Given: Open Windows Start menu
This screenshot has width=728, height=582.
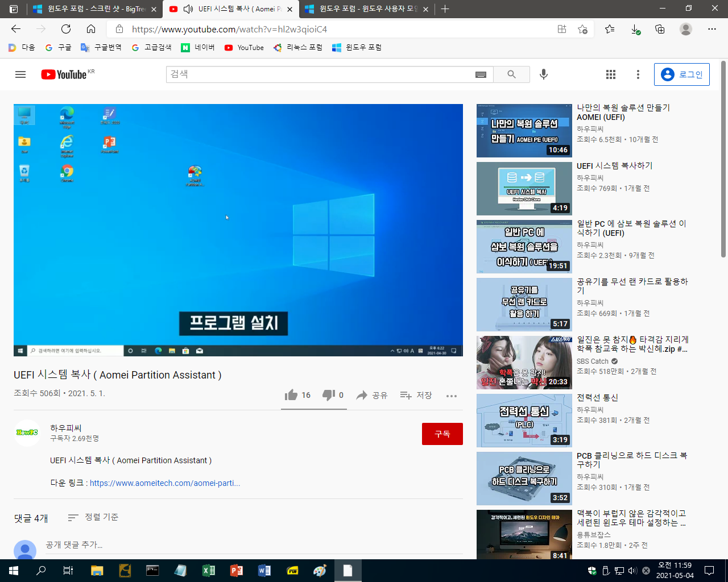Looking at the screenshot, I should tap(14, 571).
